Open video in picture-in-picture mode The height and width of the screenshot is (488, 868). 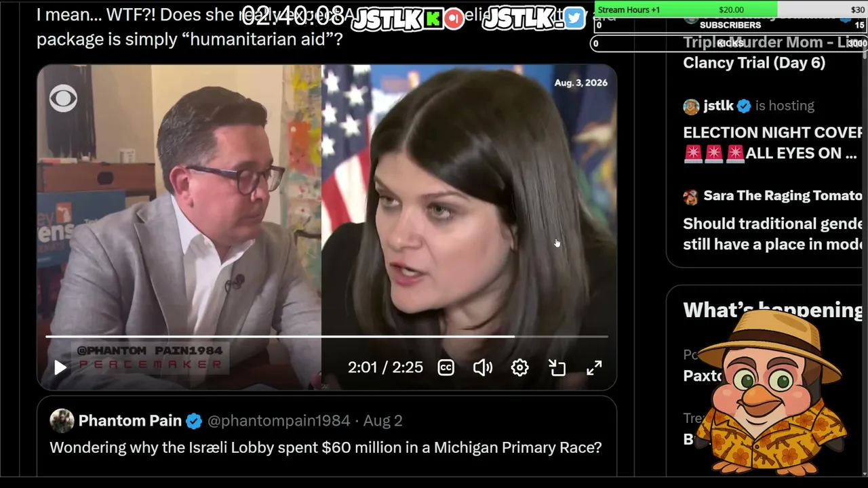click(557, 367)
